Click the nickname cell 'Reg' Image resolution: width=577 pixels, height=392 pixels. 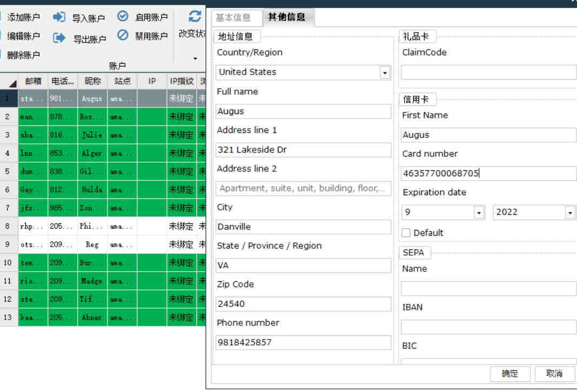(92, 244)
